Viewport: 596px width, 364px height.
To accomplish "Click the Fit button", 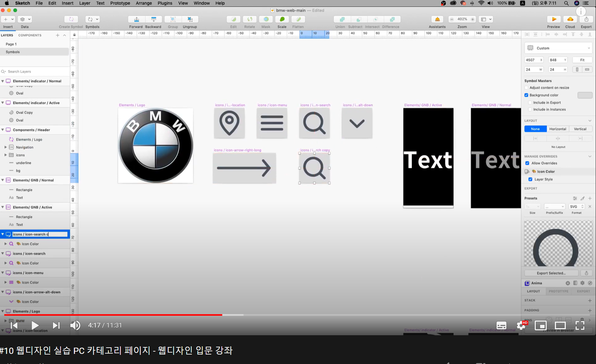I will 582,60.
